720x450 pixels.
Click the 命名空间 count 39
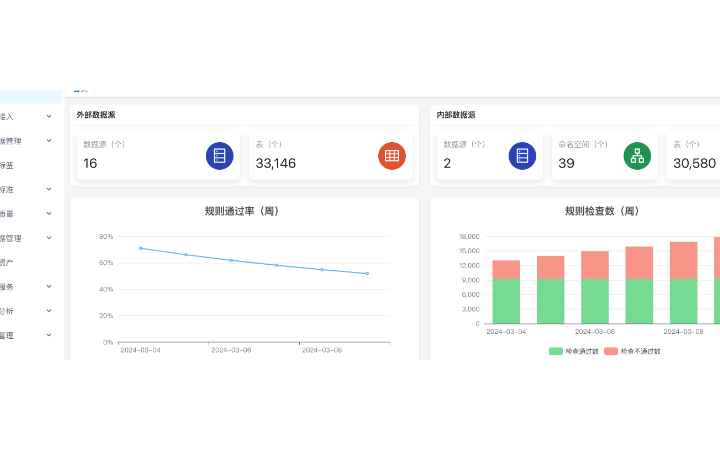tap(566, 163)
